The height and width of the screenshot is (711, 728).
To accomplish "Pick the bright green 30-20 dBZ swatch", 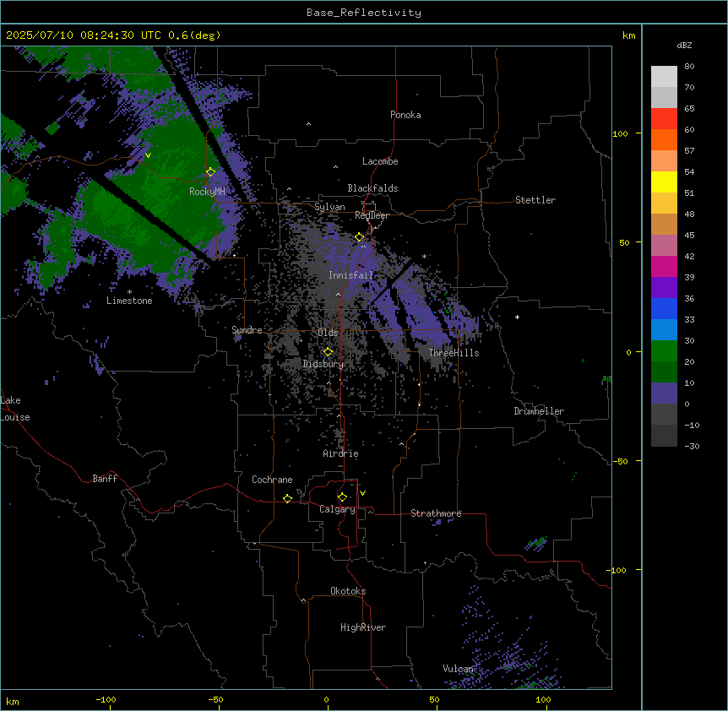I will tap(664, 351).
